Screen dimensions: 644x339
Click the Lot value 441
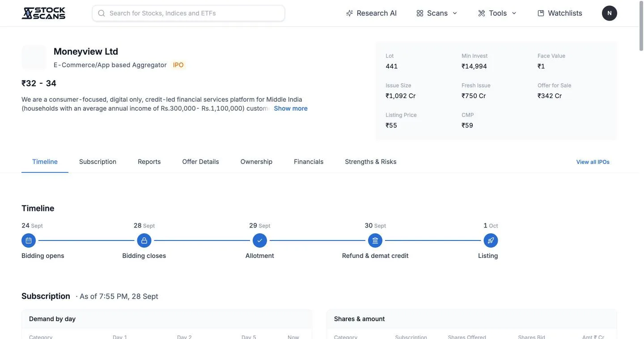(391, 66)
